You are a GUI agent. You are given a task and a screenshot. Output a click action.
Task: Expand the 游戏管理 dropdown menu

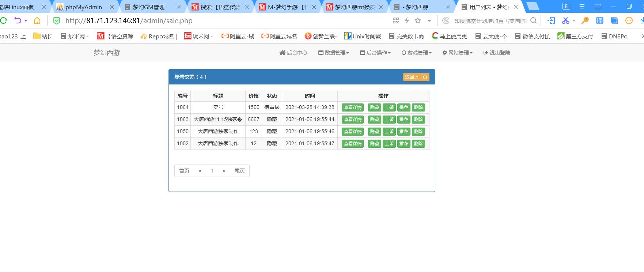tap(417, 53)
